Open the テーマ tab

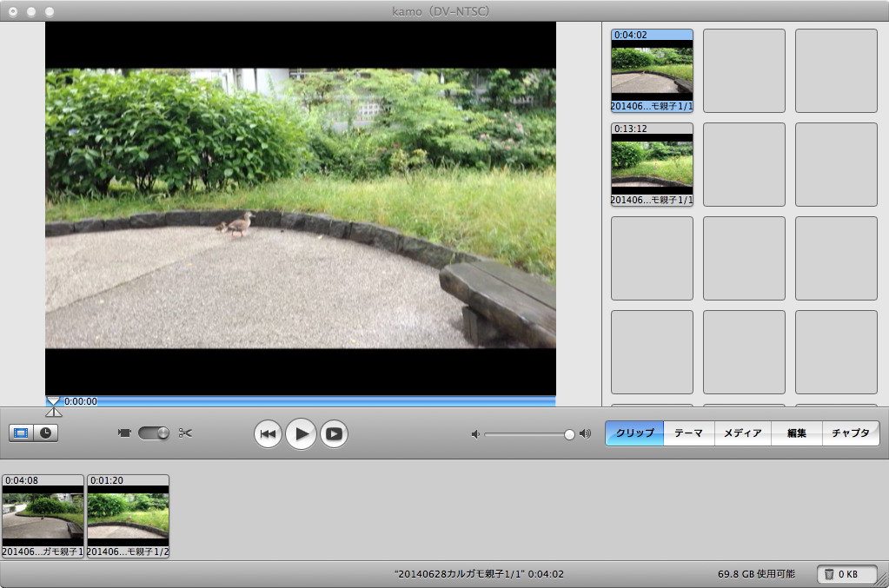pyautogui.click(x=688, y=433)
